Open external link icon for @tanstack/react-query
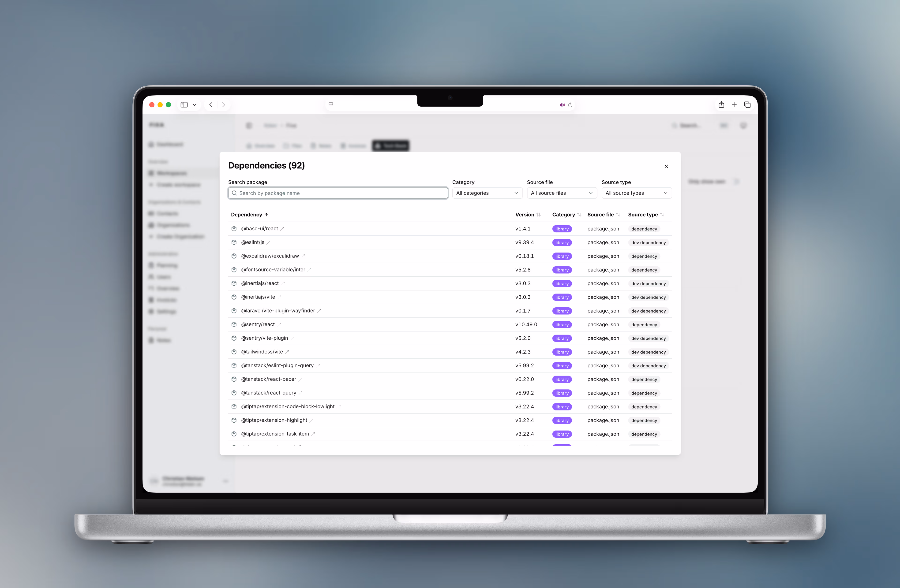 (x=301, y=393)
